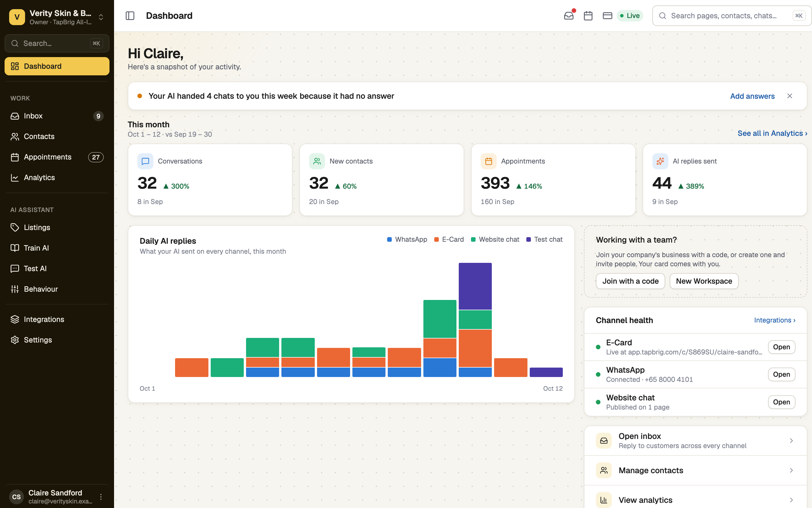Click See all in Analytics link
This screenshot has height=508, width=812.
[772, 133]
